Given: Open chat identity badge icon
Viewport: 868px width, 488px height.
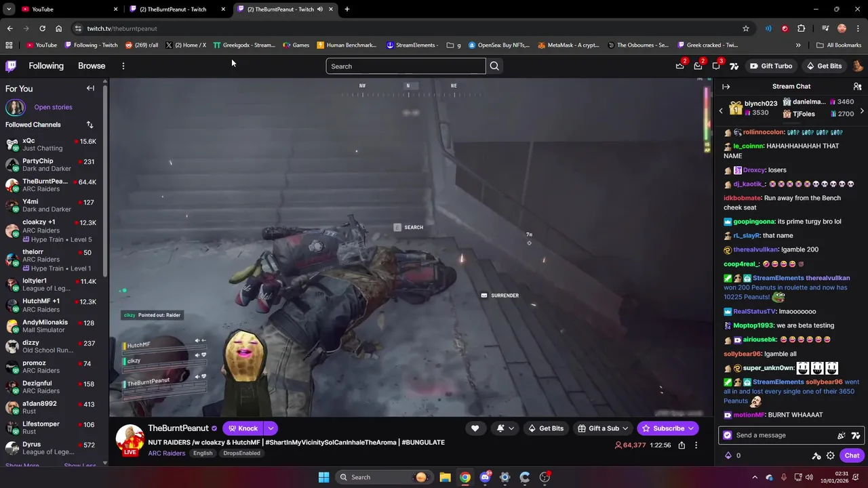Looking at the screenshot, I should [x=728, y=435].
